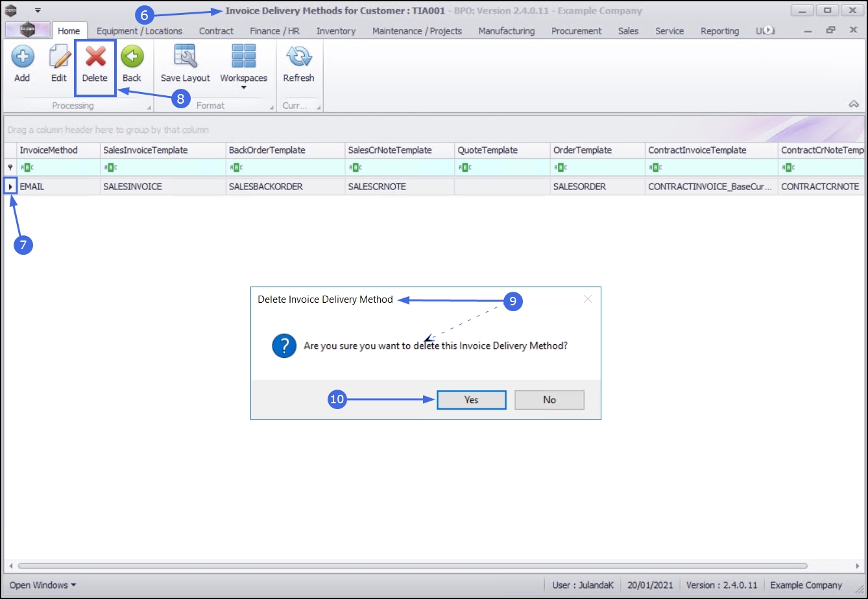868x599 pixels.
Task: Click the SALESCRNOTE cell
Action: click(x=400, y=187)
